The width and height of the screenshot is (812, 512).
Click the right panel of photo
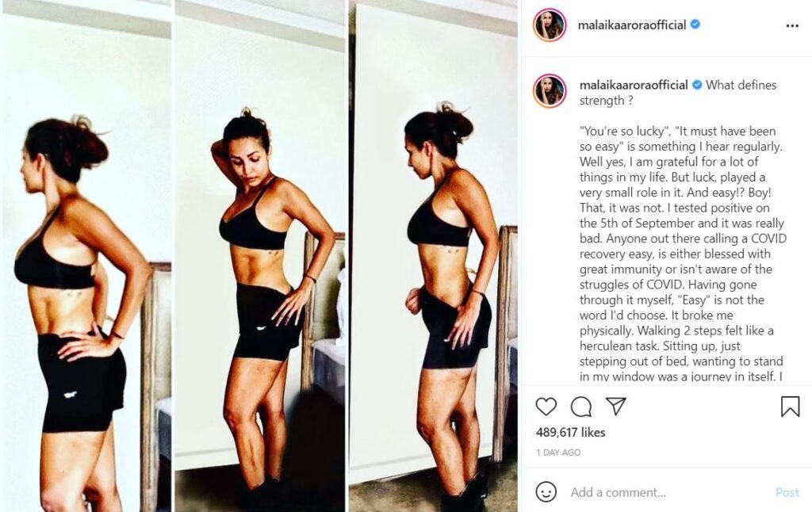tap(433, 256)
